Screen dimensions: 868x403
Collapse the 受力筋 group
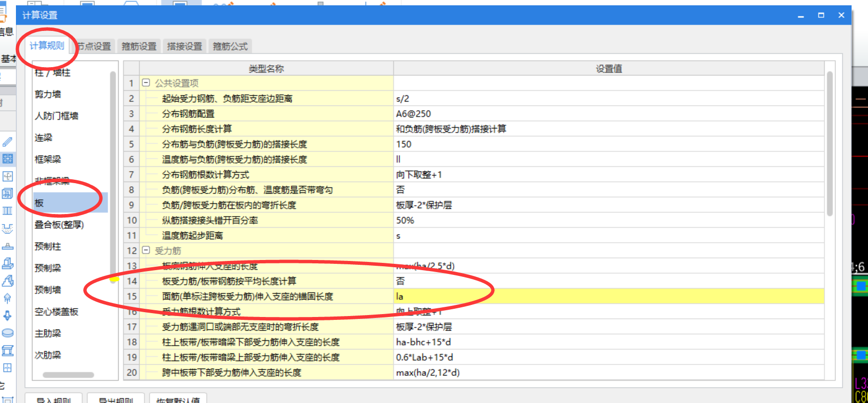pyautogui.click(x=146, y=250)
